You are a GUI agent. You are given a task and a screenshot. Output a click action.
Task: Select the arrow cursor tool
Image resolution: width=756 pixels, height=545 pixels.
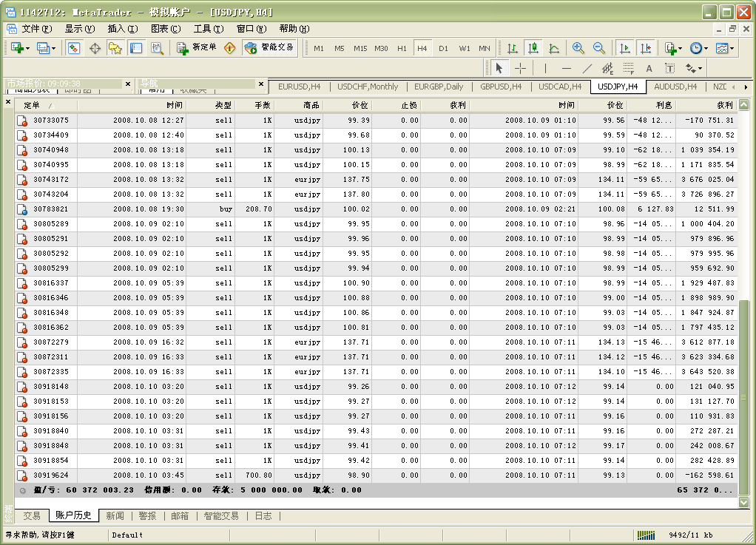click(x=499, y=69)
